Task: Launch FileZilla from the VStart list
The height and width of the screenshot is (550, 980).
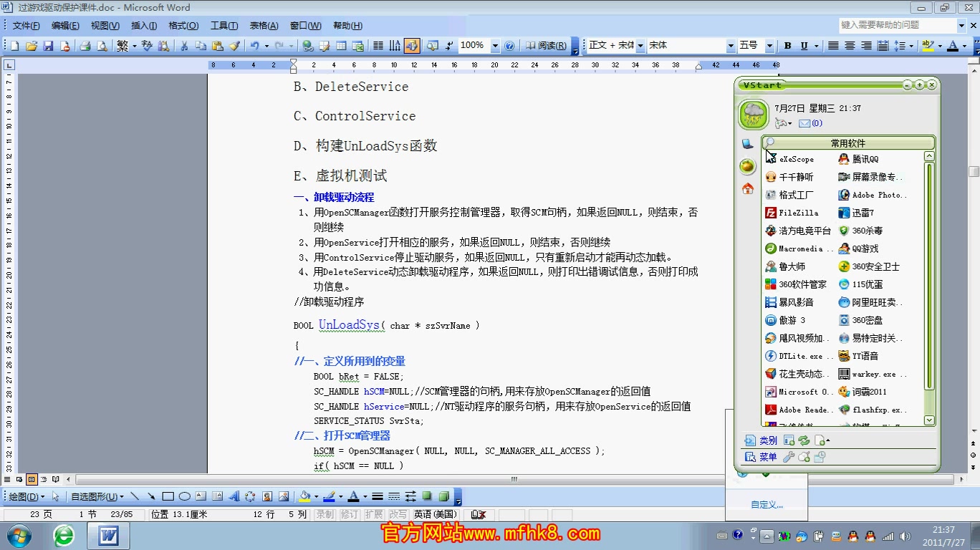Action: point(791,213)
